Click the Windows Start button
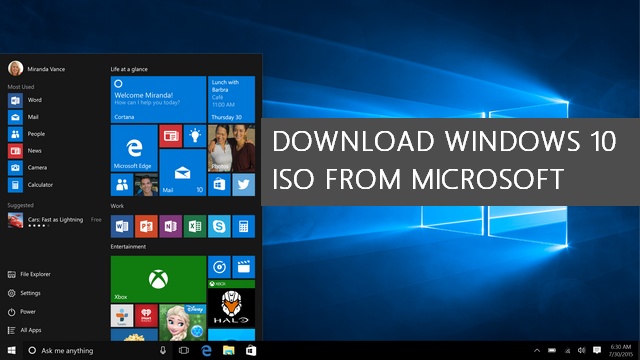640x360 pixels. click(11, 351)
